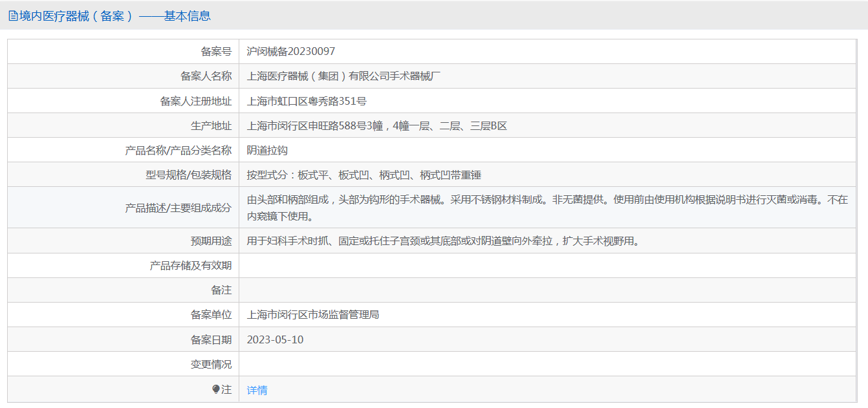Click the 产品描述/主要组成成分 label
The width and height of the screenshot is (868, 408).
pos(178,208)
